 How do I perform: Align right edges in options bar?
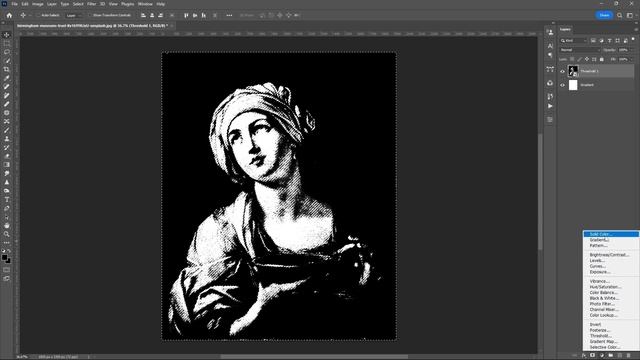160,15
